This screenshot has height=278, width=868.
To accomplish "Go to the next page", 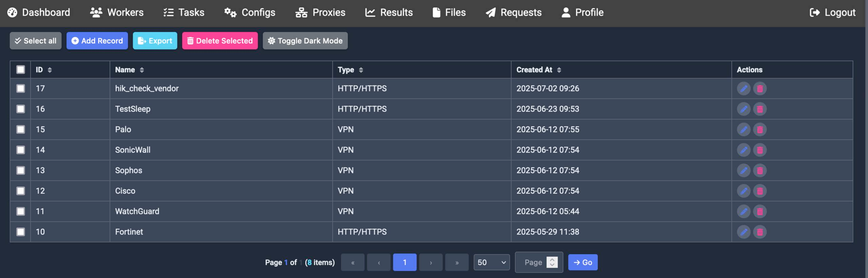I will click(431, 262).
